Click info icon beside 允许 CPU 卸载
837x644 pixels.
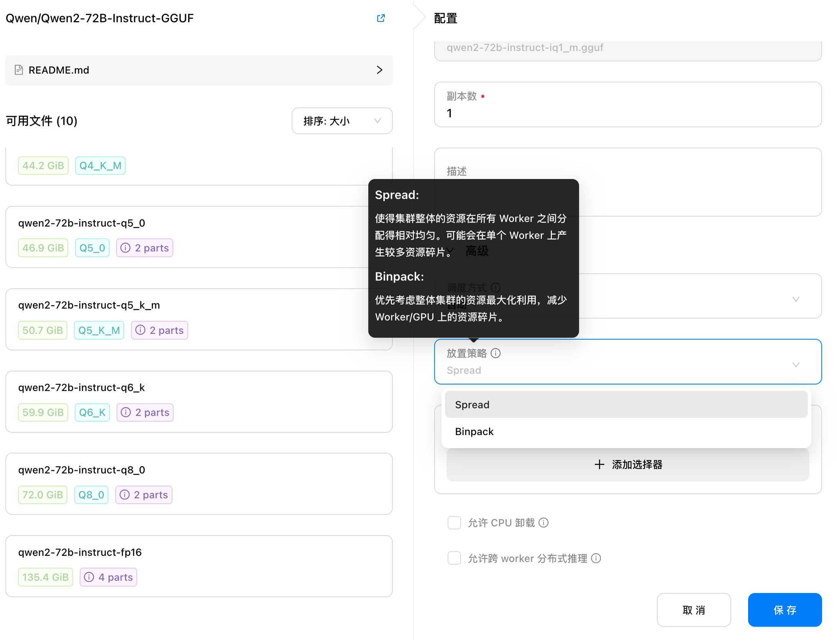pos(543,522)
